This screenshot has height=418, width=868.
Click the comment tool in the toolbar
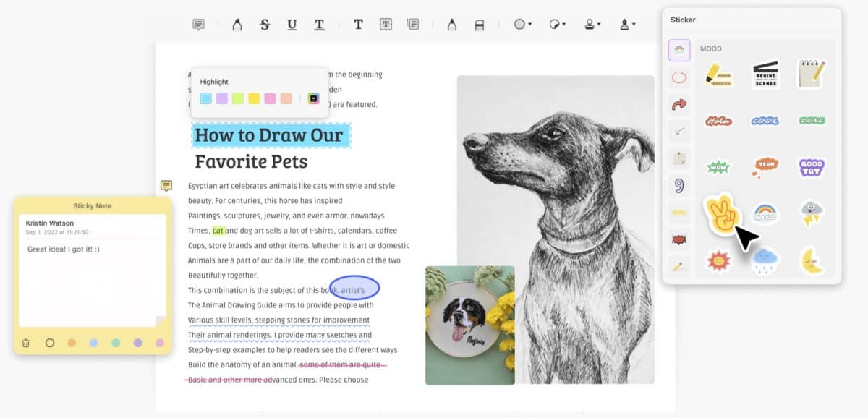point(198,25)
